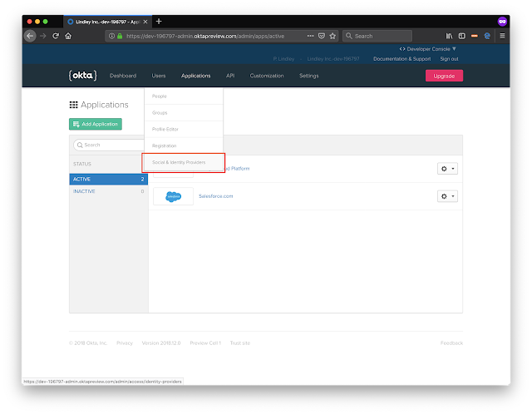Close the Lindley Inc. browser tab
The image size is (532, 414).
(x=145, y=22)
